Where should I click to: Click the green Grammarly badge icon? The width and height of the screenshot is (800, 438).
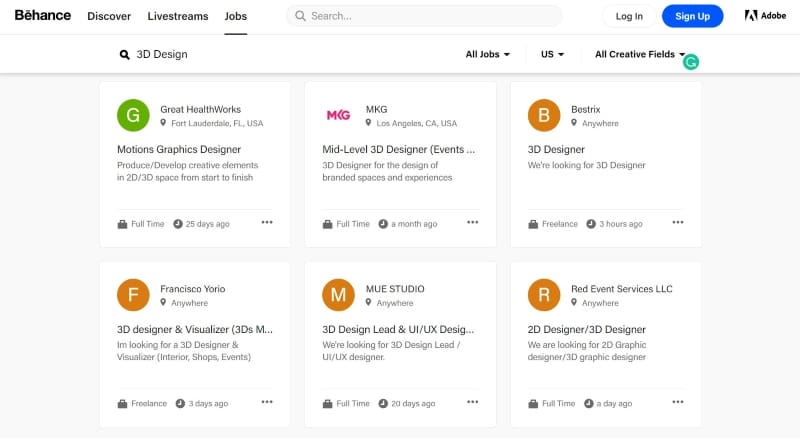691,62
